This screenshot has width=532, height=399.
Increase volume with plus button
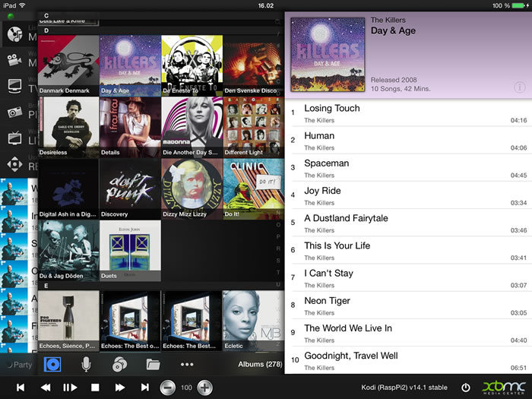[x=205, y=388]
